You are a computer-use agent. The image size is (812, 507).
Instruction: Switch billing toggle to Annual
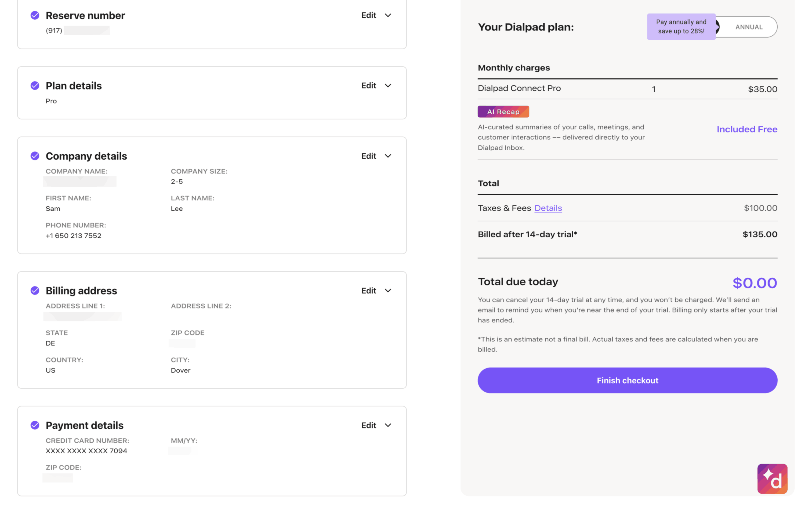tap(749, 27)
